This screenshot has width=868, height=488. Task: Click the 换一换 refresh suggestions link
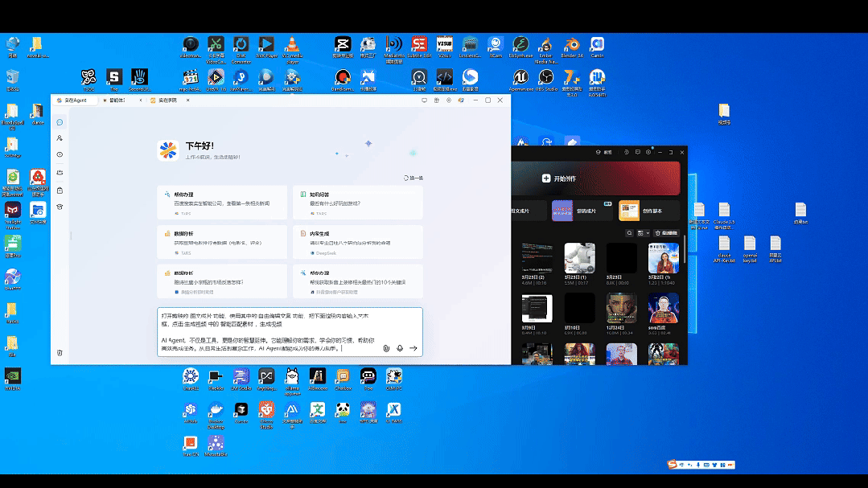click(413, 178)
